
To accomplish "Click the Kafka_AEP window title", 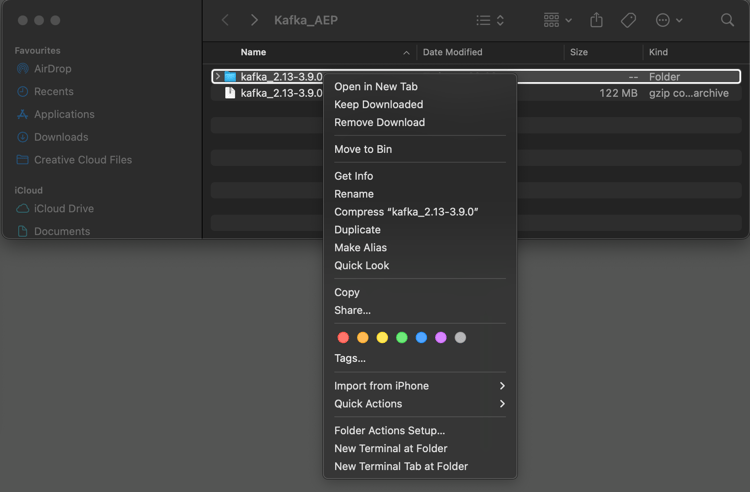I will click(306, 20).
